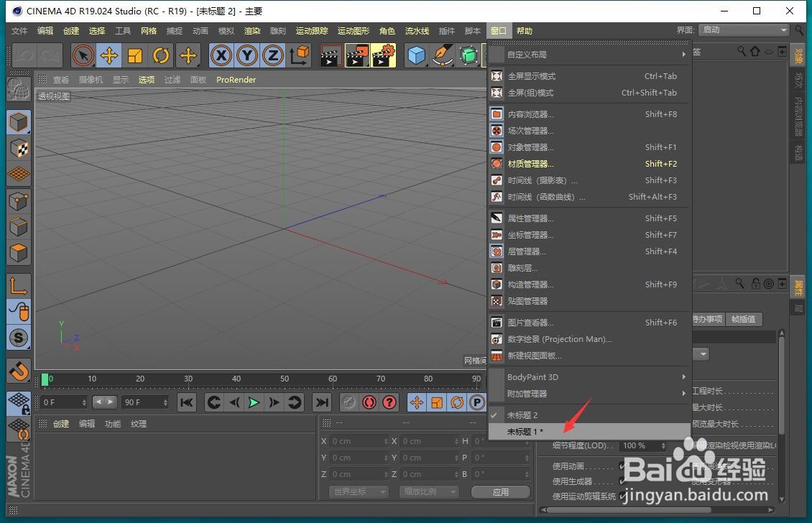
Task: Open Content Browser from Window menu
Action: 590,114
